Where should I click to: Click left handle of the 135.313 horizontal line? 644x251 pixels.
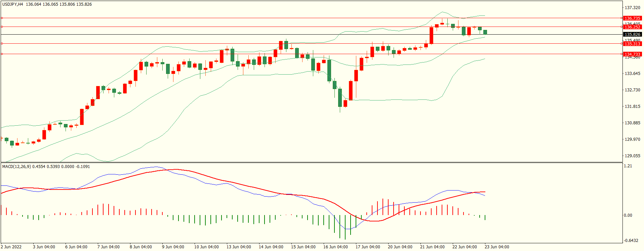pos(2,44)
